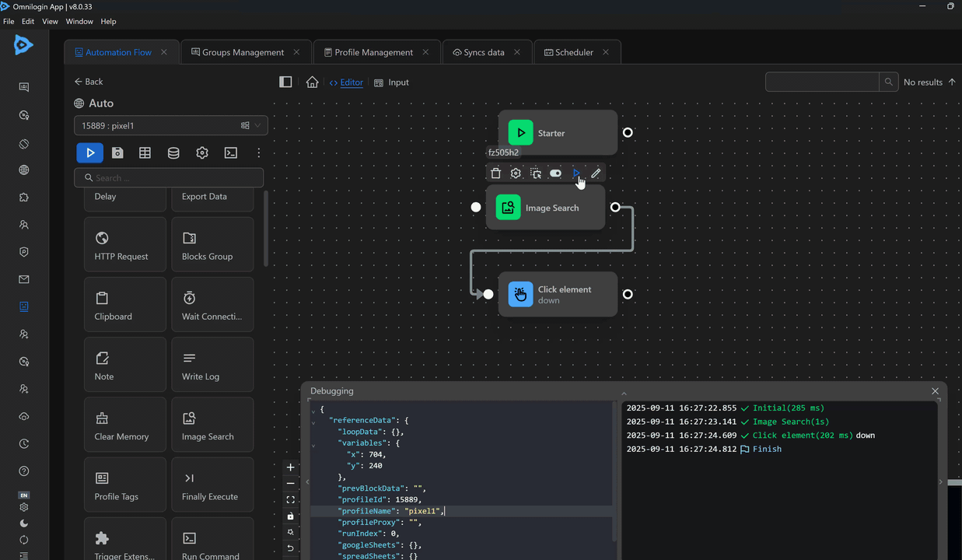Toggle the canvas lock icon
Viewport: 962px width, 560px height.
pyautogui.click(x=290, y=516)
